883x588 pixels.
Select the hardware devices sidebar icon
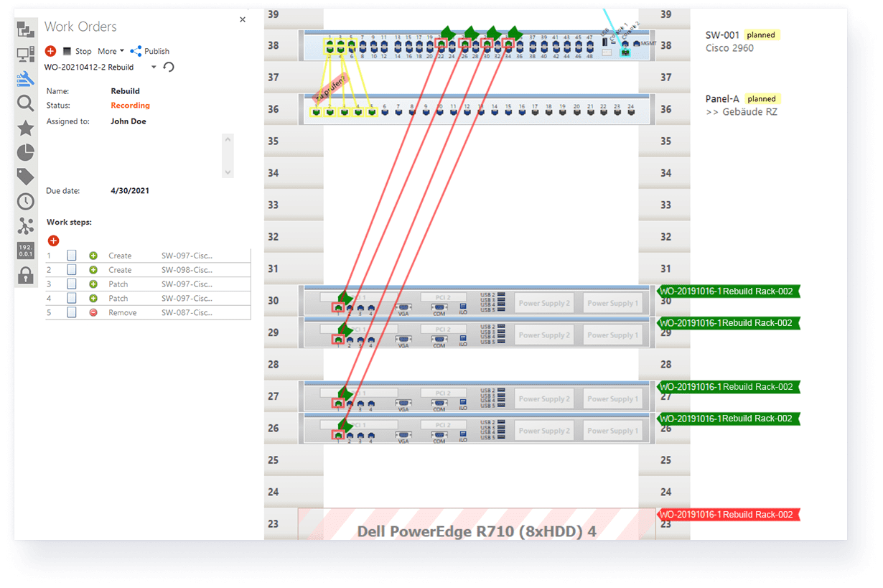point(25,54)
